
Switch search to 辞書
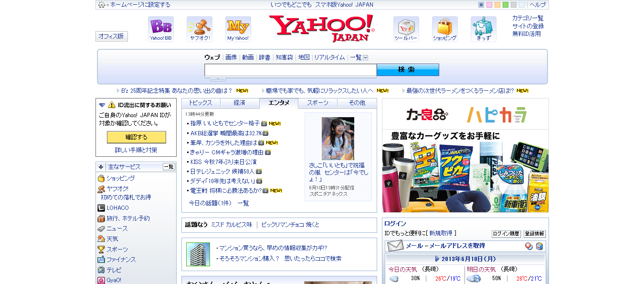coord(265,57)
